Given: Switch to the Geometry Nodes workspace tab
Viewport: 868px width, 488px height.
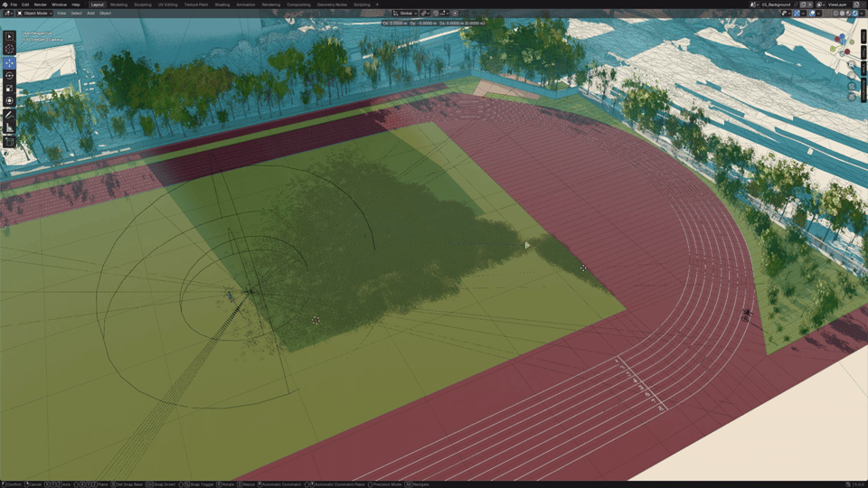Looking at the screenshot, I should tap(332, 5).
